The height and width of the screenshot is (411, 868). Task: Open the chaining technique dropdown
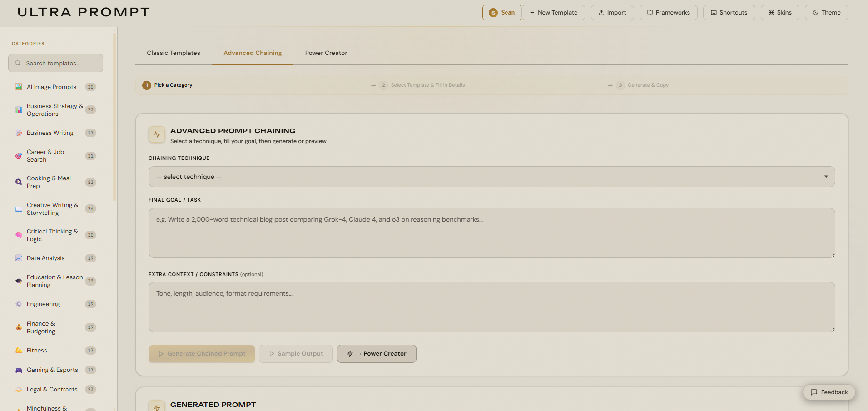click(x=491, y=177)
